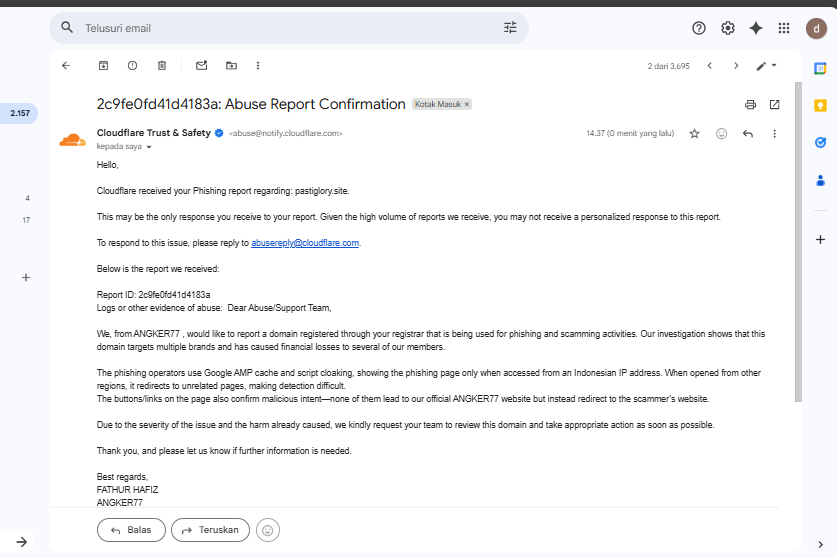Click abusereply@cloudflare.com link
The width and height of the screenshot is (837, 558).
click(x=305, y=243)
